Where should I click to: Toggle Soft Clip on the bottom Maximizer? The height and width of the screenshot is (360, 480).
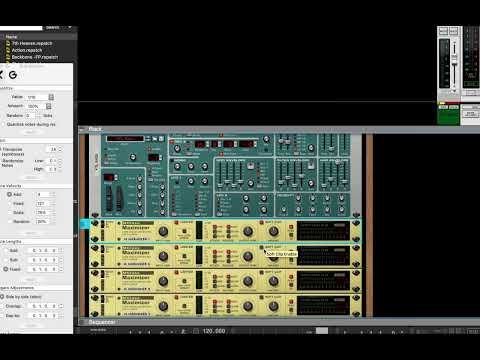click(x=262, y=297)
